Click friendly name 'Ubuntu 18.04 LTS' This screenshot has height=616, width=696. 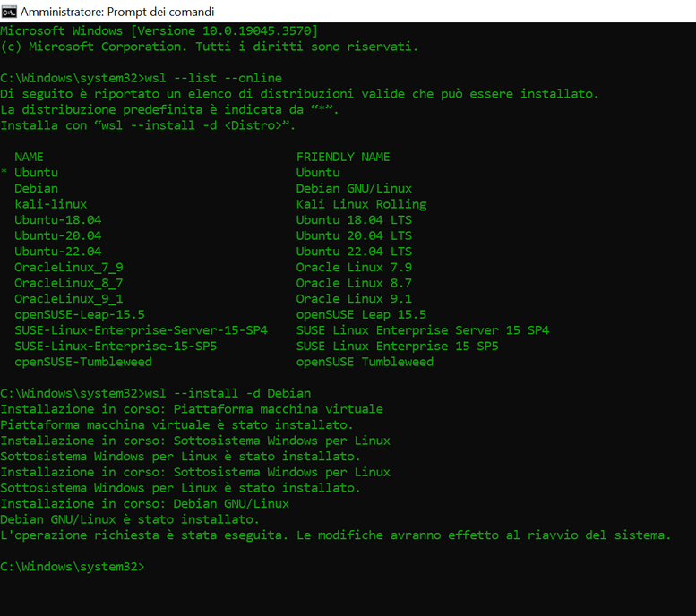(x=354, y=220)
